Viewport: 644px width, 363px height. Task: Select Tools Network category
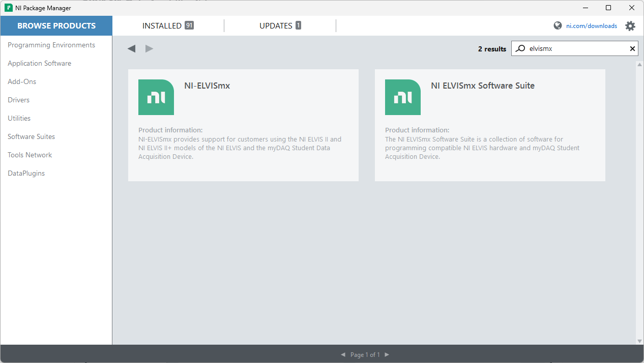[x=30, y=155]
